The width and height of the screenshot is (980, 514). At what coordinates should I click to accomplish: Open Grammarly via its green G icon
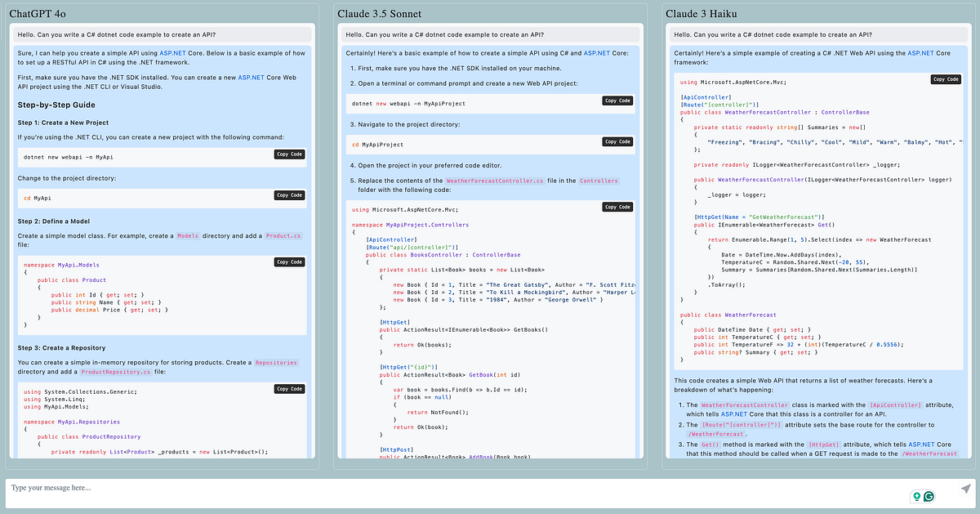[x=929, y=496]
